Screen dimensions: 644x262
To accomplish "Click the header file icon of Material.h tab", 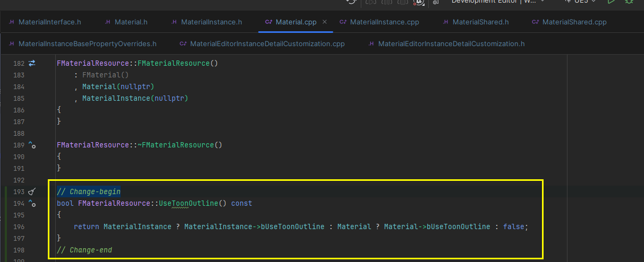I will 107,22.
